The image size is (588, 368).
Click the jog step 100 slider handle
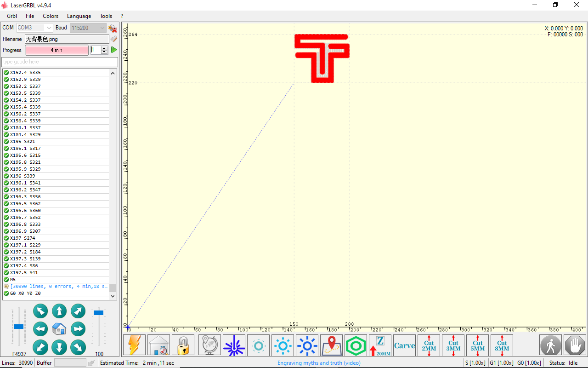pos(98,313)
